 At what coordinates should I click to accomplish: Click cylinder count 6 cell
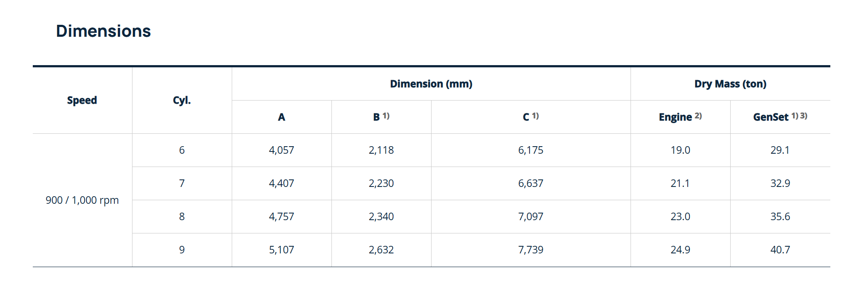point(182,150)
